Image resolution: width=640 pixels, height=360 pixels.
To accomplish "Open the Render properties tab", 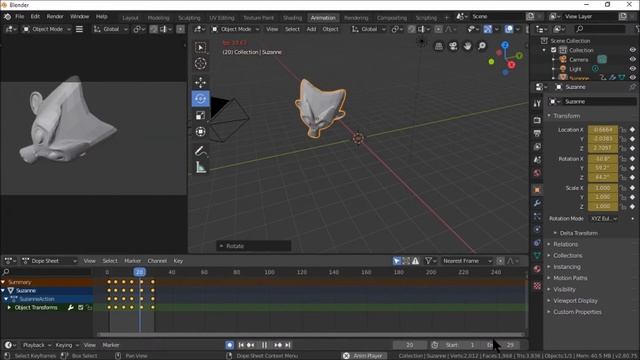I will tap(537, 120).
